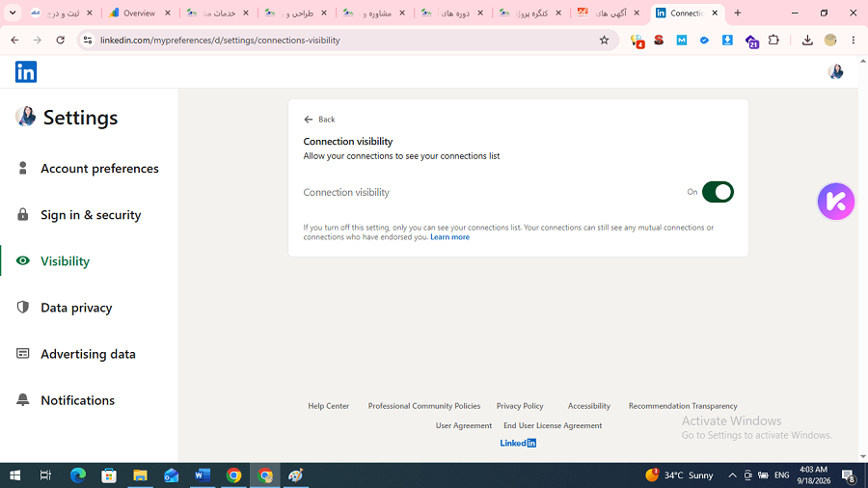Open the Help Center footer link
Viewport: 868px width, 488px height.
[328, 406]
